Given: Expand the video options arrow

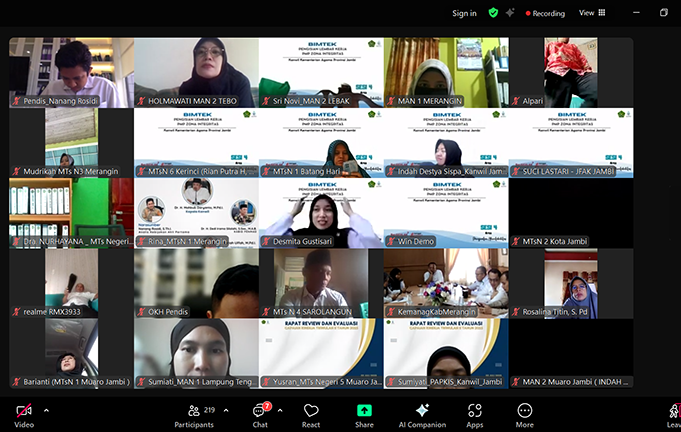Looking at the screenshot, I should (x=46, y=410).
